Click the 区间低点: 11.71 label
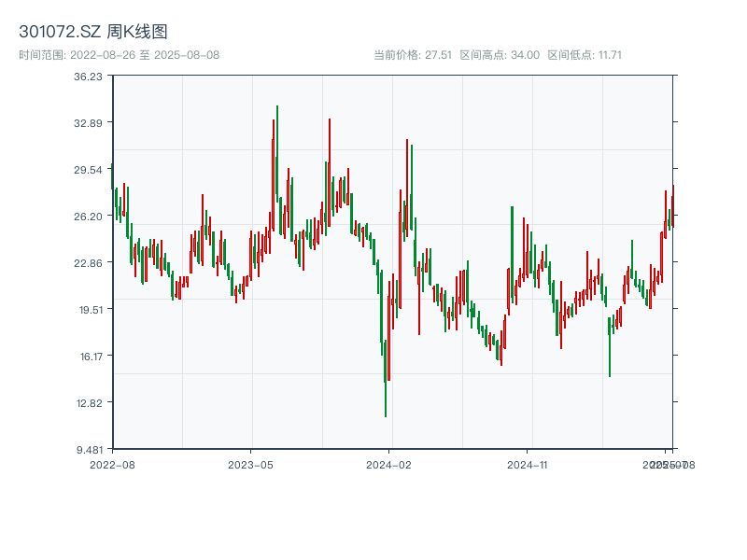Viewport: 747px width, 560px height. [585, 55]
